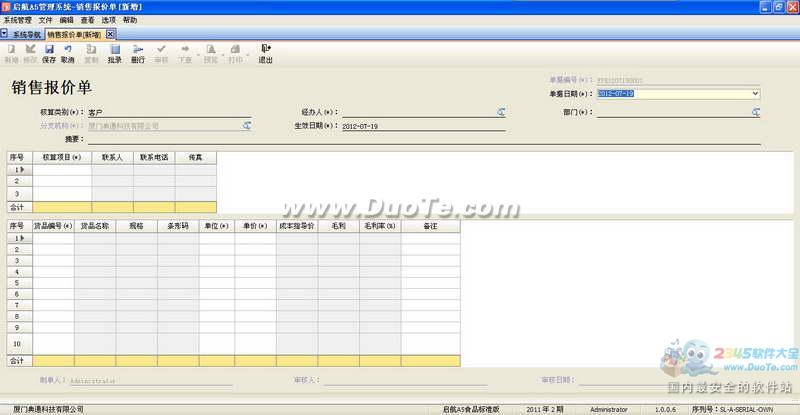Click Administrator in the status bar
This screenshot has height=415, width=800.
(609, 409)
